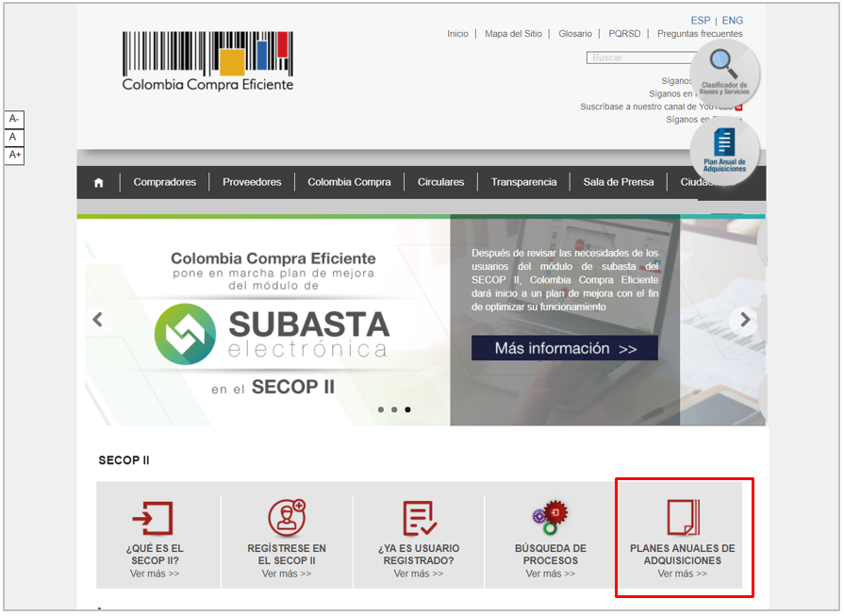Image resolution: width=844 pixels, height=616 pixels.
Task: Click the "PLANES ANUALES DE ADQUISICIONES" card title
Action: [683, 555]
